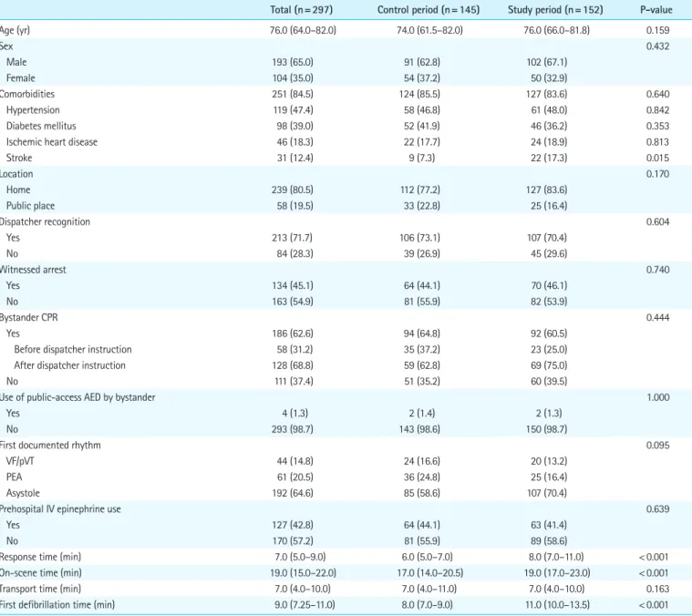This screenshot has width=692, height=616.
Task: Select the 'Dispatcher recognition' row label
Action: pos(45,221)
